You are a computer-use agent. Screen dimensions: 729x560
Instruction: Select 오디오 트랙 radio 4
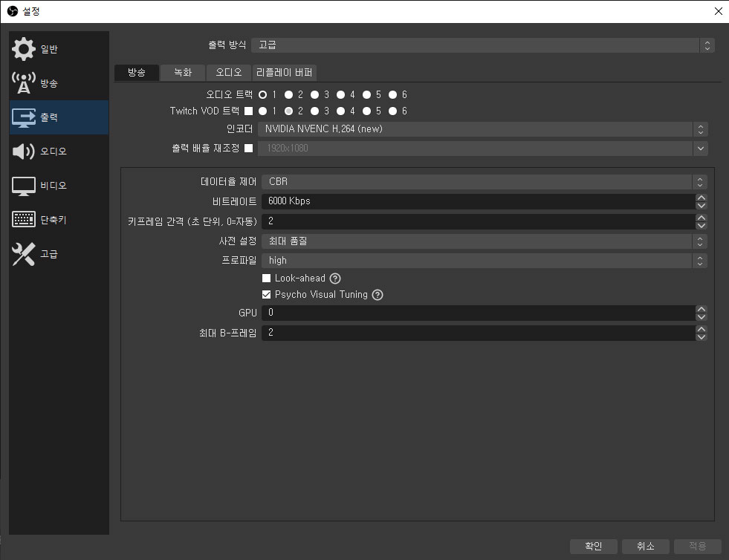tap(341, 95)
